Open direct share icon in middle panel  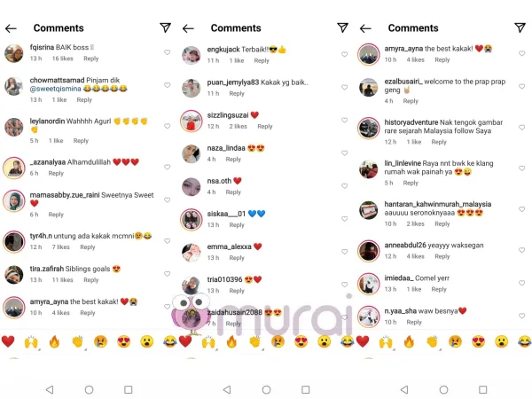342,27
